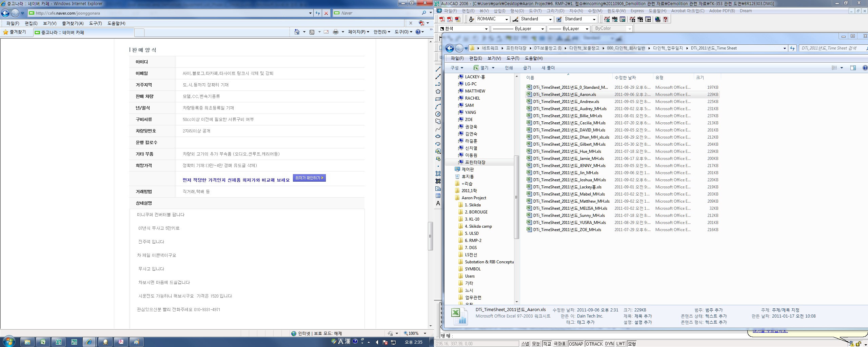The height and width of the screenshot is (347, 868).
Task: Toggle 모눈 in AutoCAD status bar
Action: pyautogui.click(x=536, y=344)
